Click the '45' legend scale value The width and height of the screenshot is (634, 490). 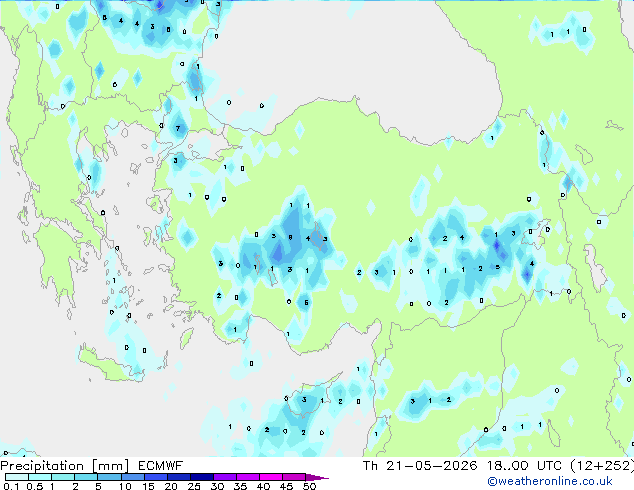(286, 486)
